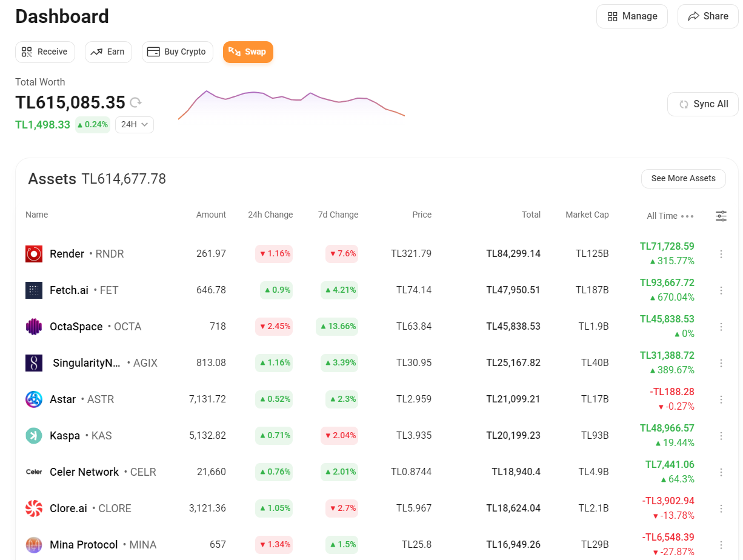Open the All Time column ellipsis options
743x560 pixels.
(687, 216)
